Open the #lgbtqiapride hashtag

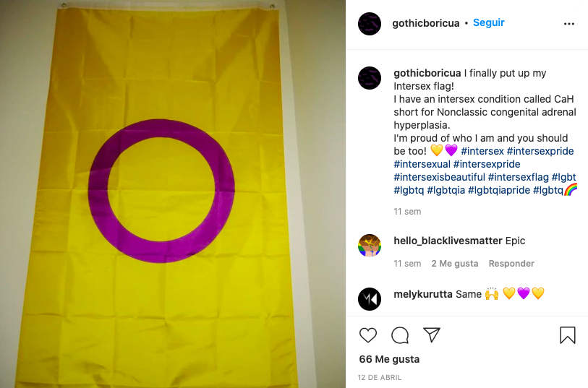tap(499, 190)
